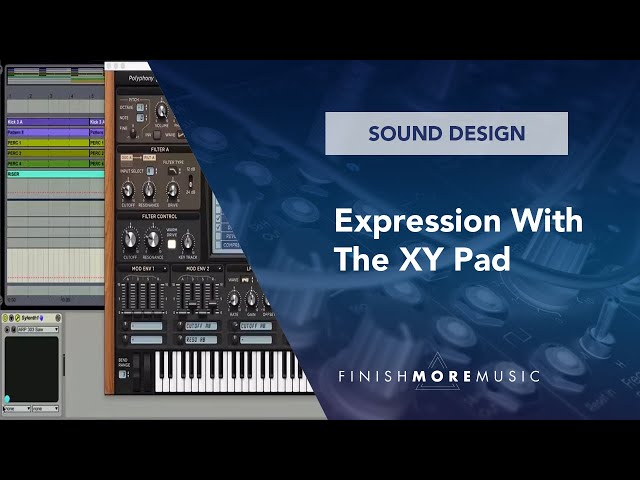Click the OSC A routing box in Filter A
The image size is (640, 480).
127,158
